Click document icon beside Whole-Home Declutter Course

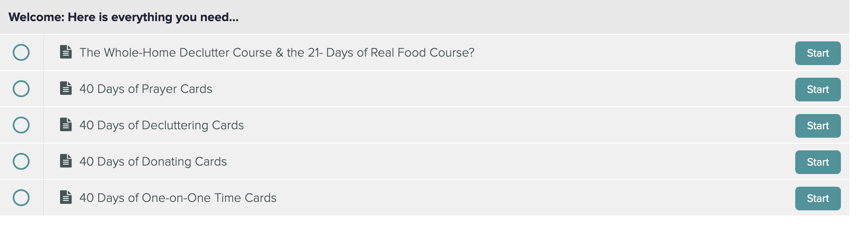point(66,52)
